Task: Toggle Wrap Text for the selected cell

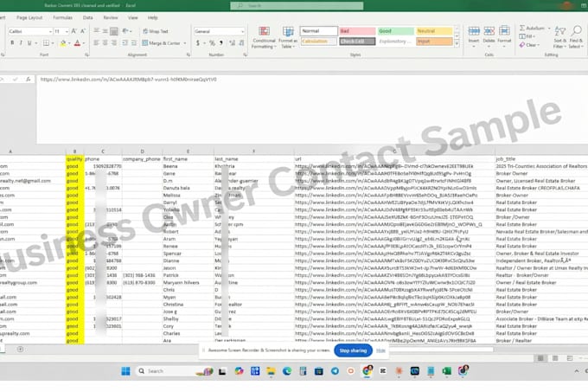Action: tap(156, 31)
